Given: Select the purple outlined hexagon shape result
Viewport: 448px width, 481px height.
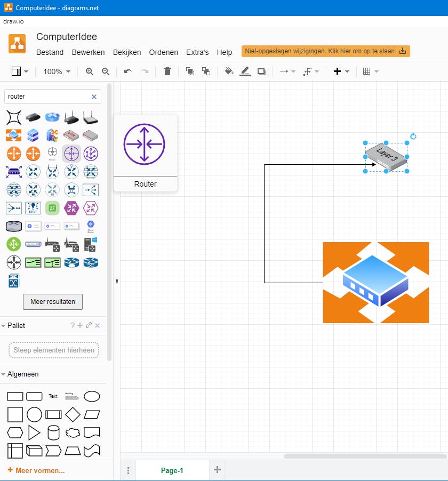Looking at the screenshot, I should coord(91,209).
